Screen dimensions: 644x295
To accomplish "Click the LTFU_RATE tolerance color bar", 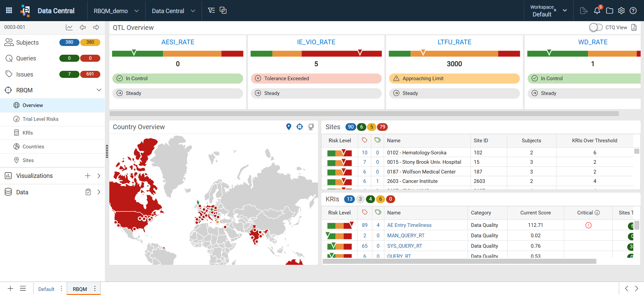I will [x=454, y=53].
